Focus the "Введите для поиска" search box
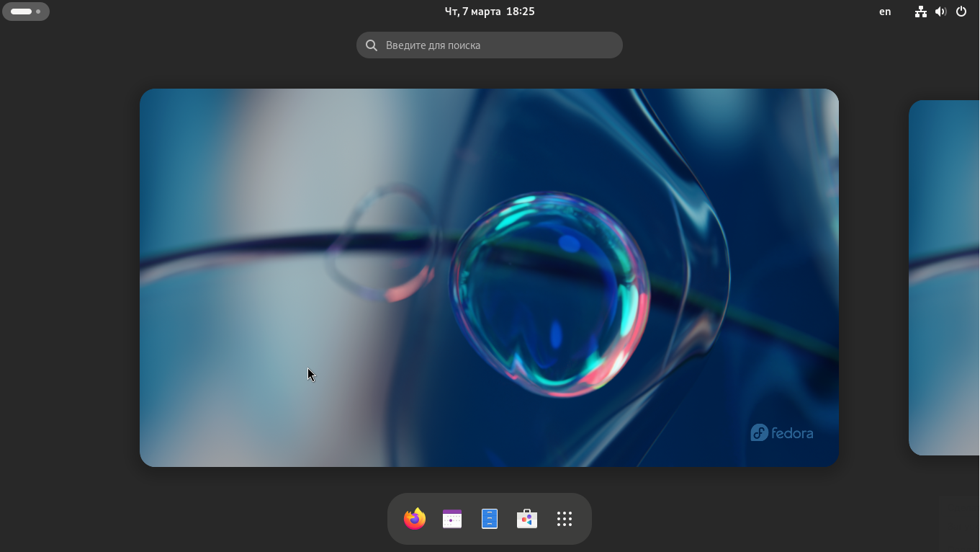980x552 pixels. tap(490, 45)
